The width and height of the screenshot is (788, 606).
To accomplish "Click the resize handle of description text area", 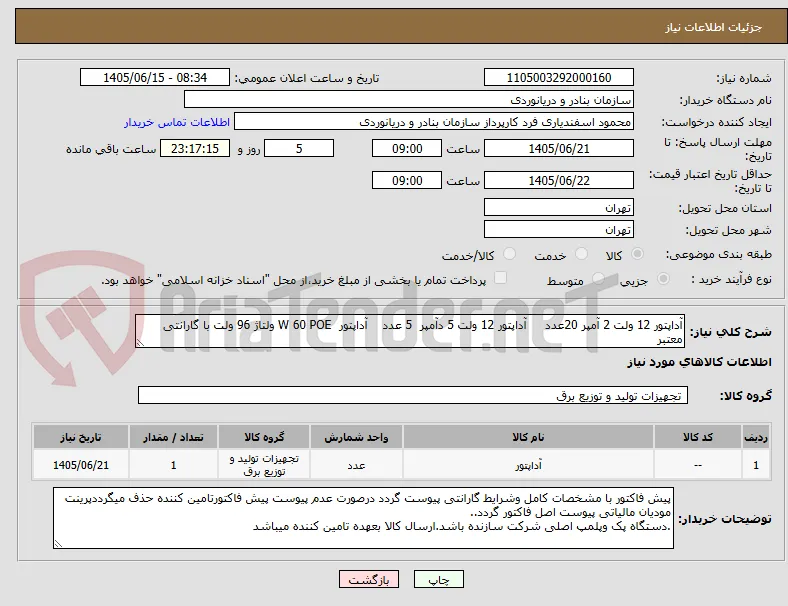I will (x=140, y=343).
